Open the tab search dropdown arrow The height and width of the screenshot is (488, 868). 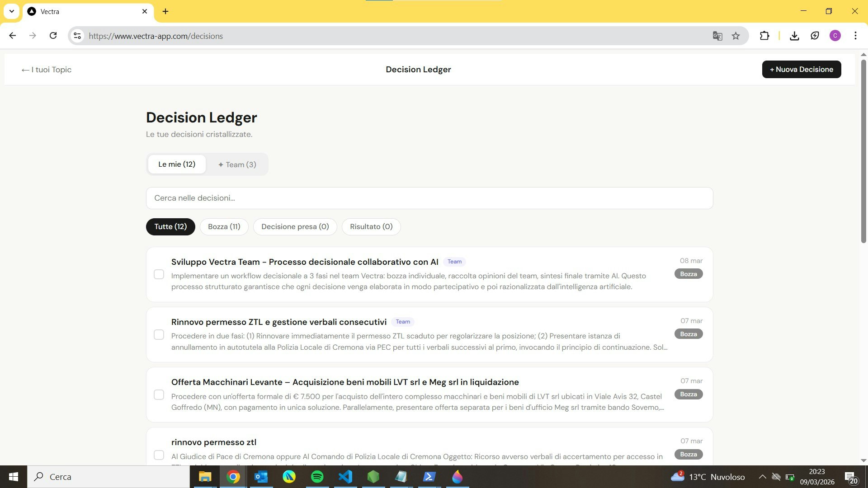coord(12,11)
